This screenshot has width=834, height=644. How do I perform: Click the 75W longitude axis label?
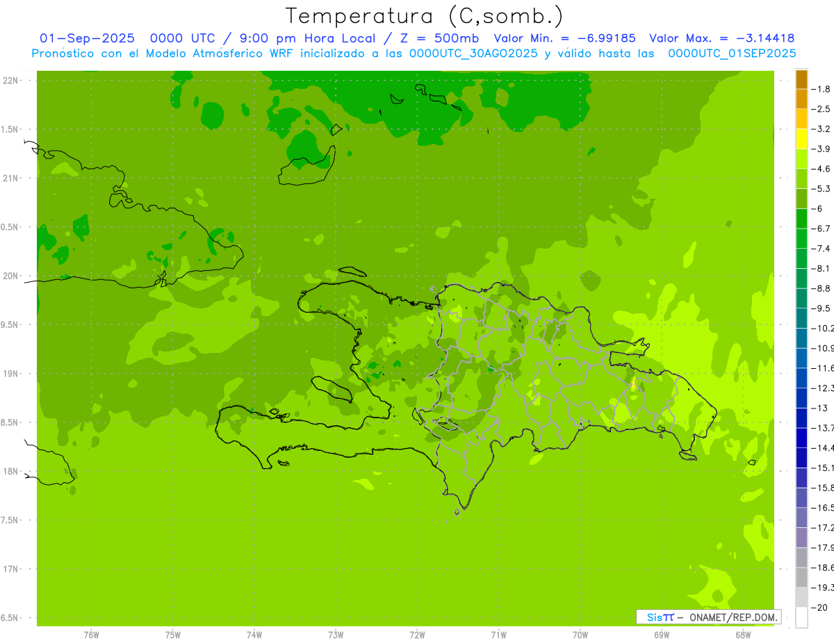click(173, 635)
